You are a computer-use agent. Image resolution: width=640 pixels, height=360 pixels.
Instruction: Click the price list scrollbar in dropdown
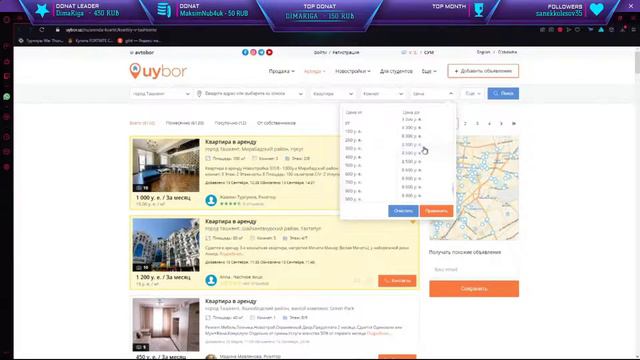(452, 189)
